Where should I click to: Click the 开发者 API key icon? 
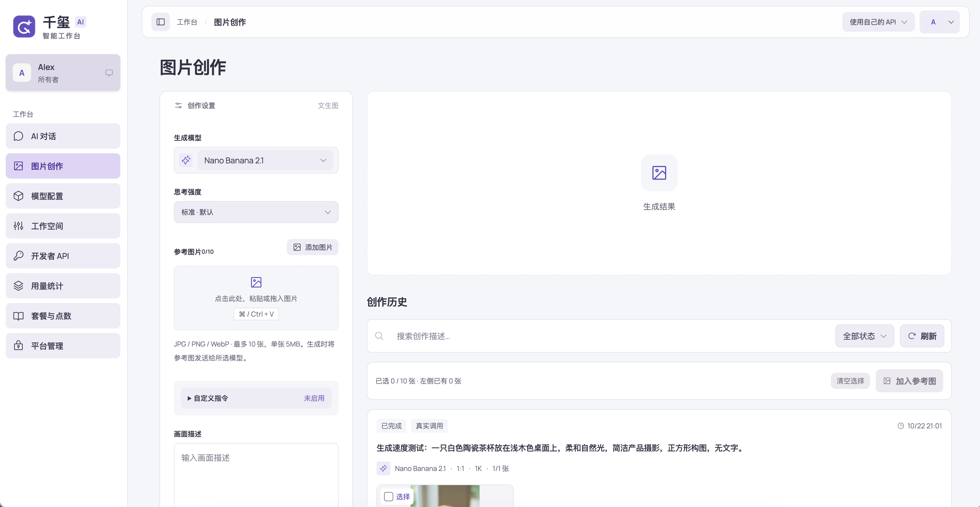click(18, 256)
